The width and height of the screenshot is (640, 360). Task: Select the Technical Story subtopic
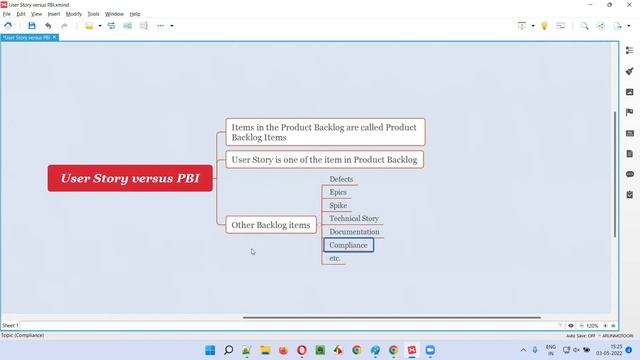(x=354, y=219)
